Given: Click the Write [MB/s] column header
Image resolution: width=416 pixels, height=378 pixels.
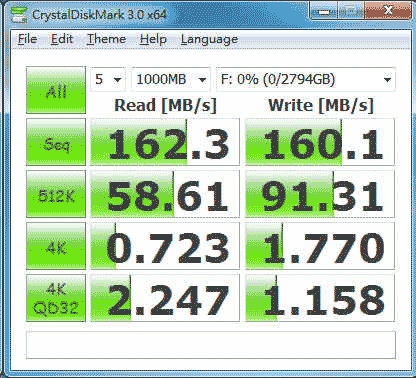Looking at the screenshot, I should 321,105.
